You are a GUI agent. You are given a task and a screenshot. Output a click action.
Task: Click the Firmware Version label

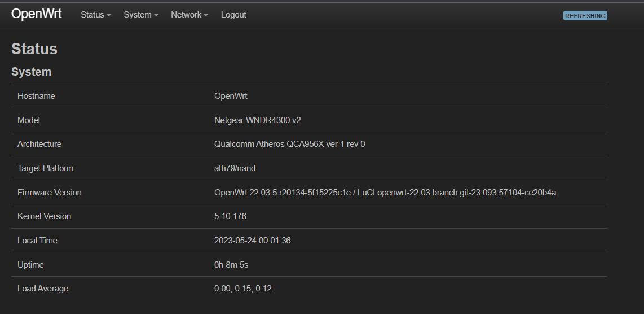tap(49, 193)
